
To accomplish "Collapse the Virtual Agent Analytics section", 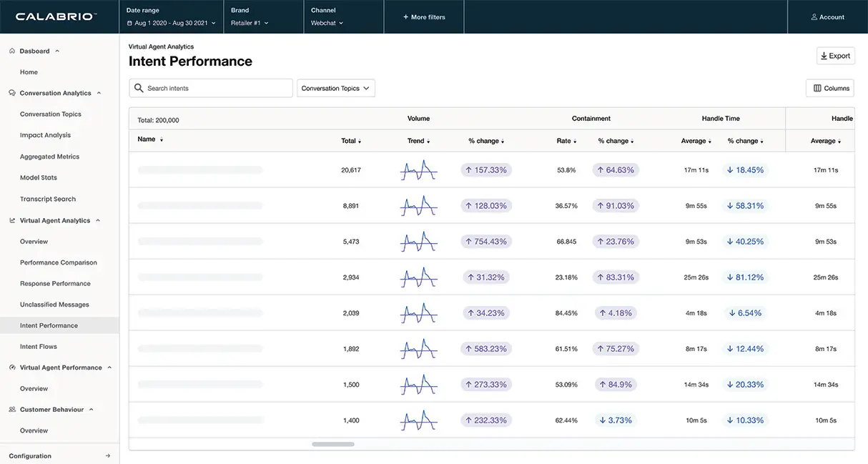I will 98,221.
